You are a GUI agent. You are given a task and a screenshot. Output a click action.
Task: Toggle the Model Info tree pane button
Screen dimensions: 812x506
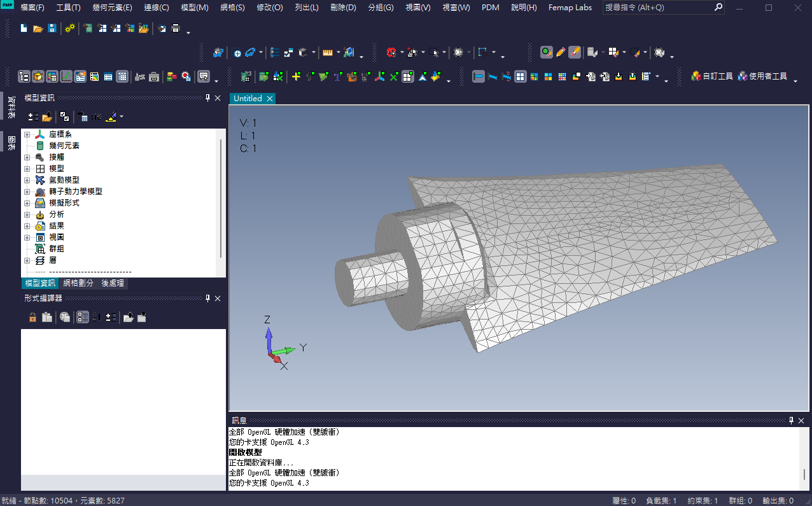[x=24, y=76]
